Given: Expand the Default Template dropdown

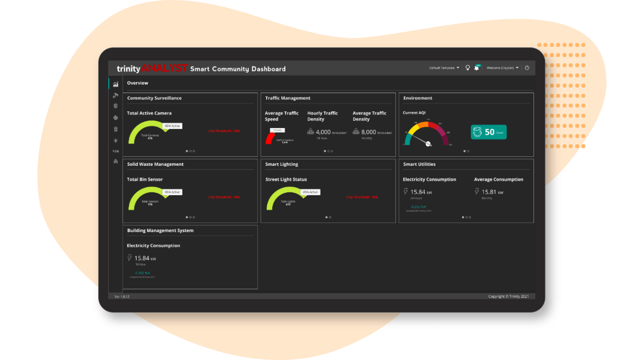Looking at the screenshot, I should click(x=444, y=68).
